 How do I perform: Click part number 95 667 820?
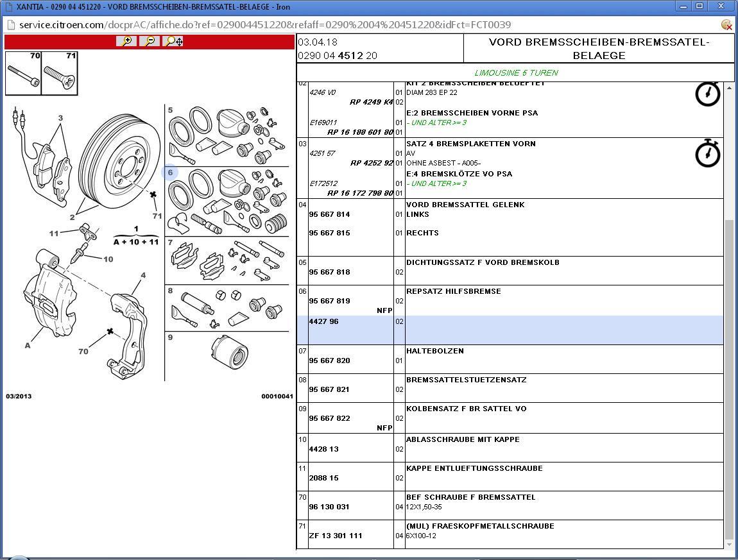click(x=329, y=361)
